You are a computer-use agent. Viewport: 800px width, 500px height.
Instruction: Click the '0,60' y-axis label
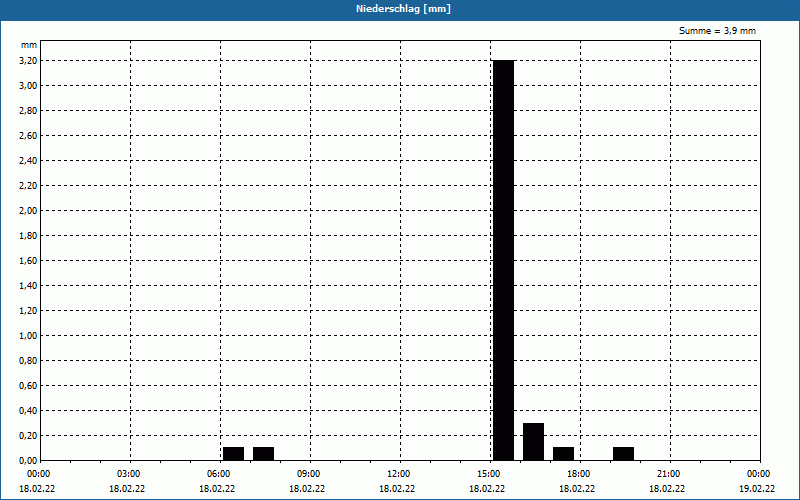point(28,386)
